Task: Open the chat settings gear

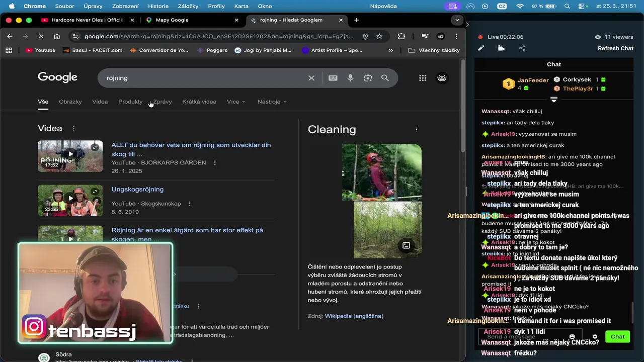Action: pyautogui.click(x=595, y=337)
